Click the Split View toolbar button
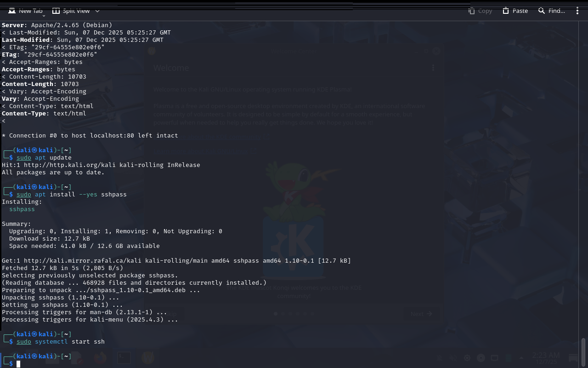The height and width of the screenshot is (368, 588). 71,11
